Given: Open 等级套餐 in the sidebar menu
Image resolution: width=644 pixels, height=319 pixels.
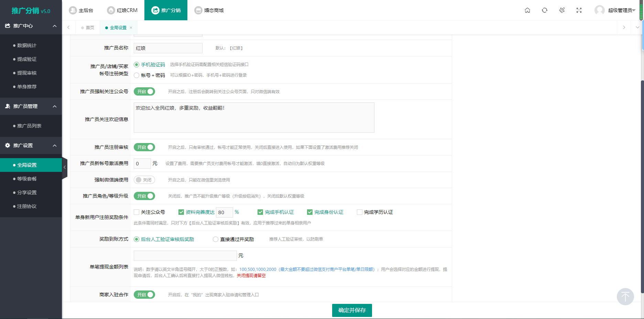Looking at the screenshot, I should 27,179.
